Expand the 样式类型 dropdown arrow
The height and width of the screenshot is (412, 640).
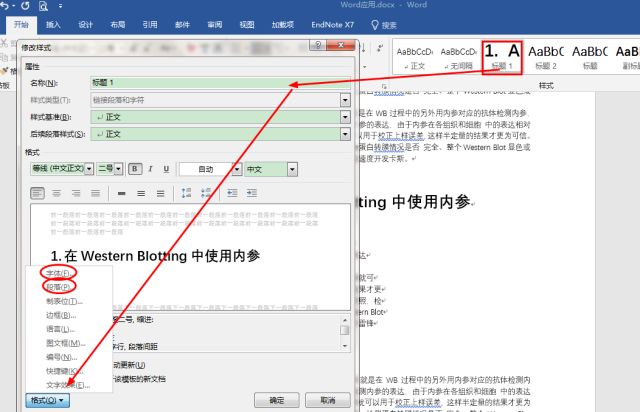pos(345,100)
